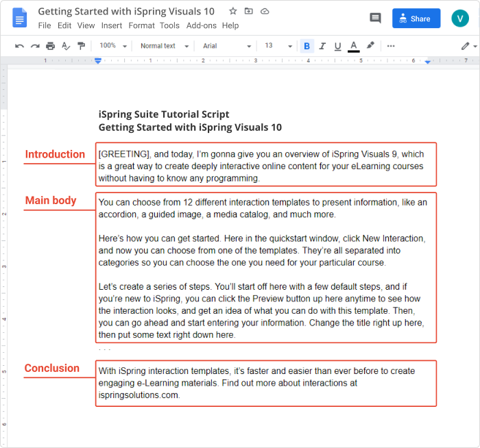Click the text 'then put some text right down here.'

[167, 335]
